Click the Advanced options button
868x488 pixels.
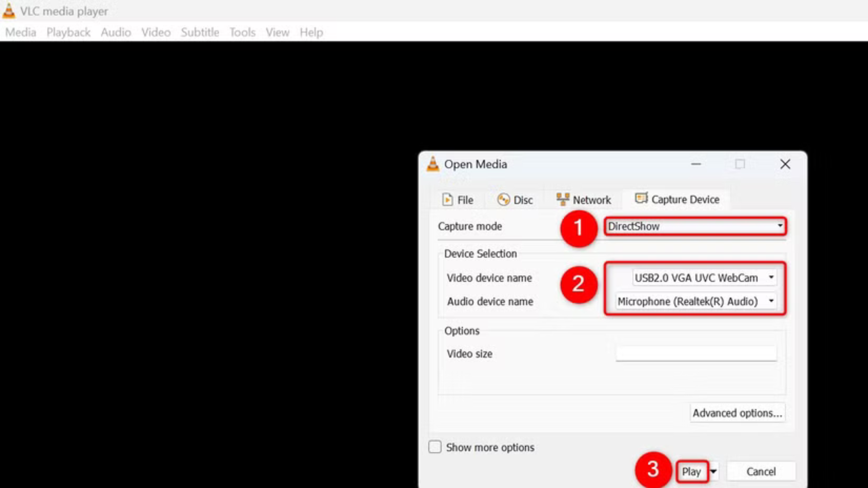737,413
